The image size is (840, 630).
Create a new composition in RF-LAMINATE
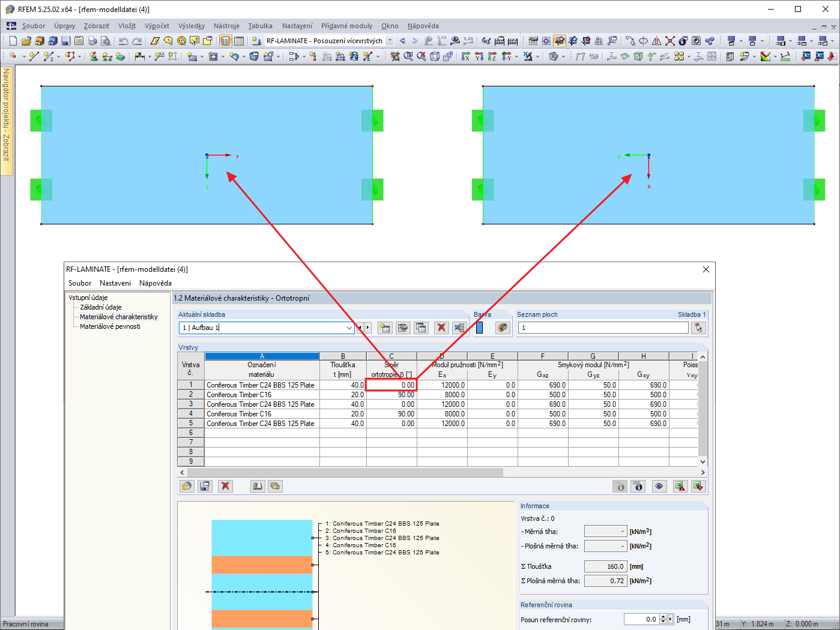pos(385,328)
